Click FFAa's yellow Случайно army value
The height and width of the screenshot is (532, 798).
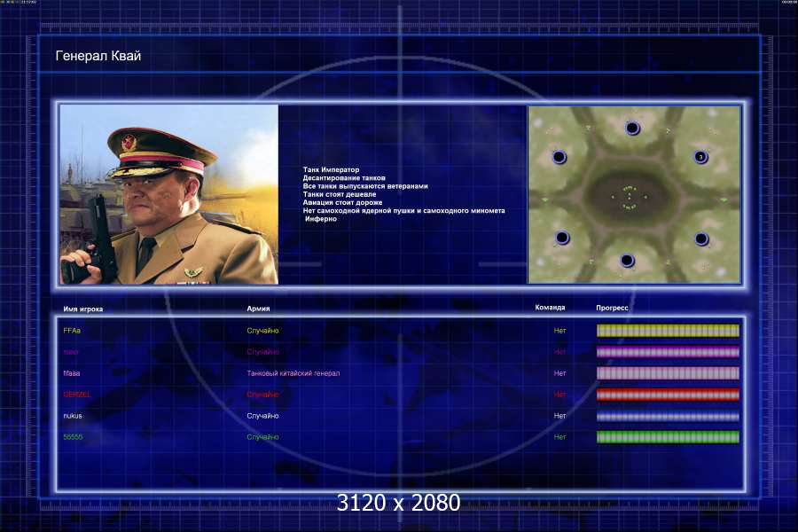pos(262,331)
